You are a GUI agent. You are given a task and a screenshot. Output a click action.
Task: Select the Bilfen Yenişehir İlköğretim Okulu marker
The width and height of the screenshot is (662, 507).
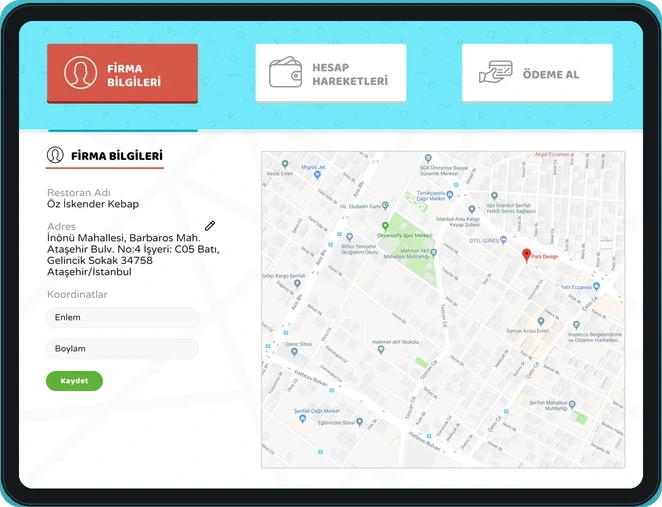(x=349, y=237)
